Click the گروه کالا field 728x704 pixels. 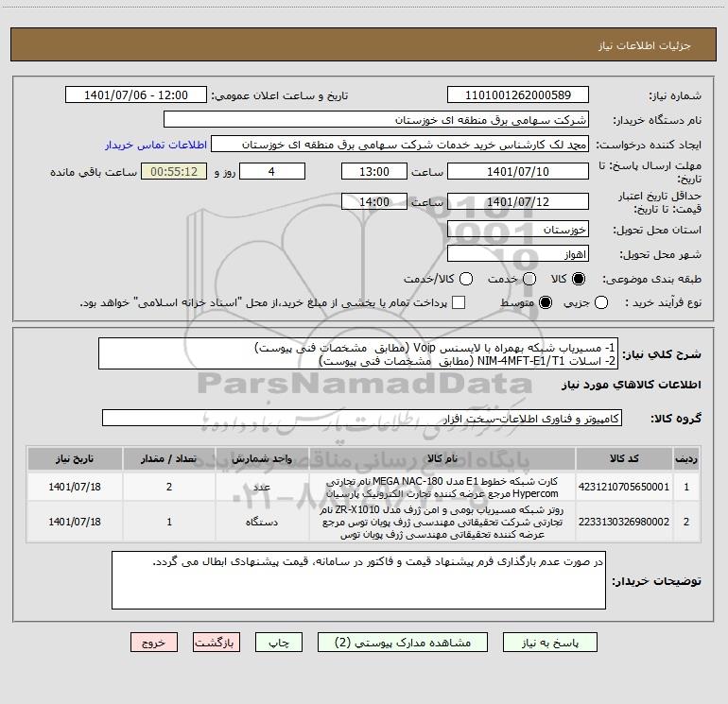point(362,418)
